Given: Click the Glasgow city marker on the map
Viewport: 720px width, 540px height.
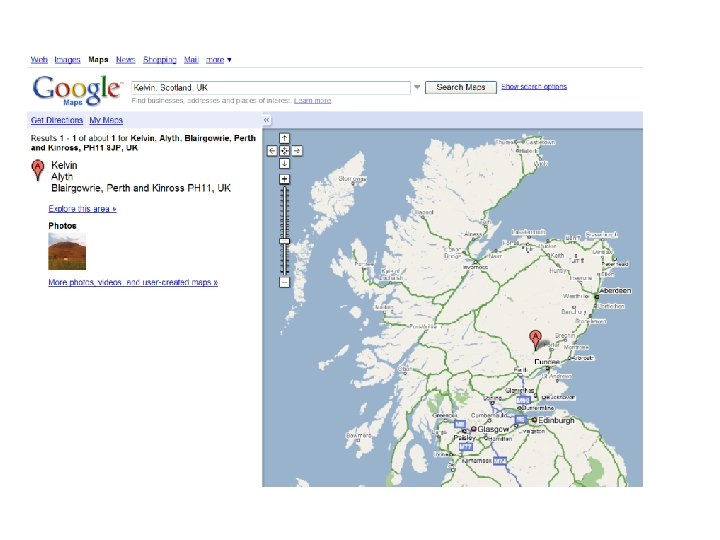Looking at the screenshot, I should 473,429.
